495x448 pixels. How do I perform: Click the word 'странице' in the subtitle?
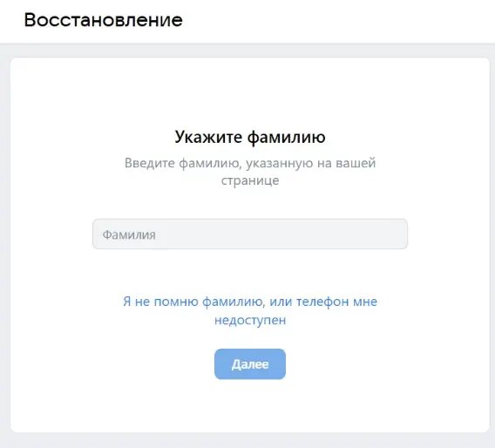250,181
